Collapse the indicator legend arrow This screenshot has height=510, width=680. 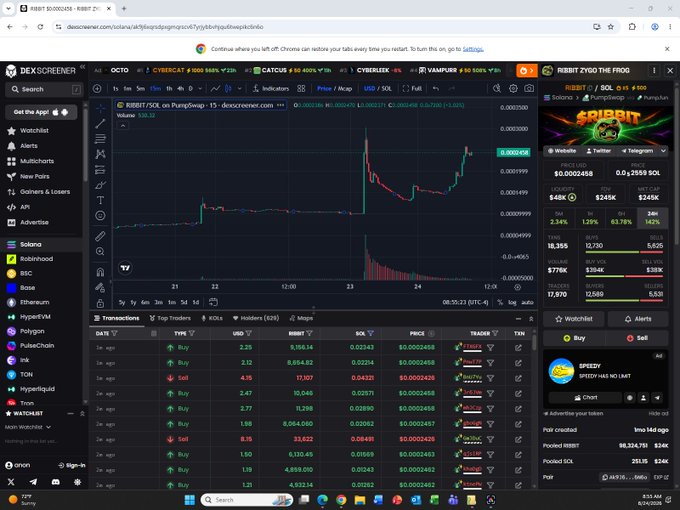tap(123, 126)
